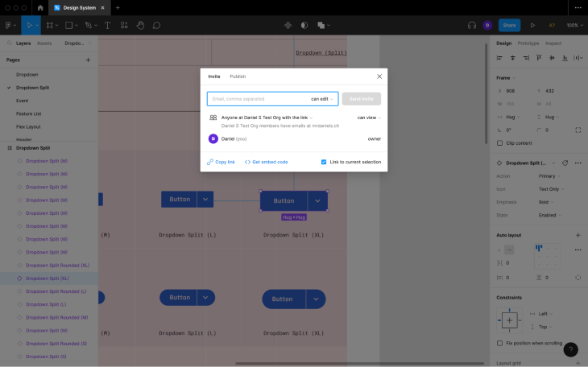Click Get embed code link
This screenshot has height=367, width=588.
pyautogui.click(x=267, y=162)
